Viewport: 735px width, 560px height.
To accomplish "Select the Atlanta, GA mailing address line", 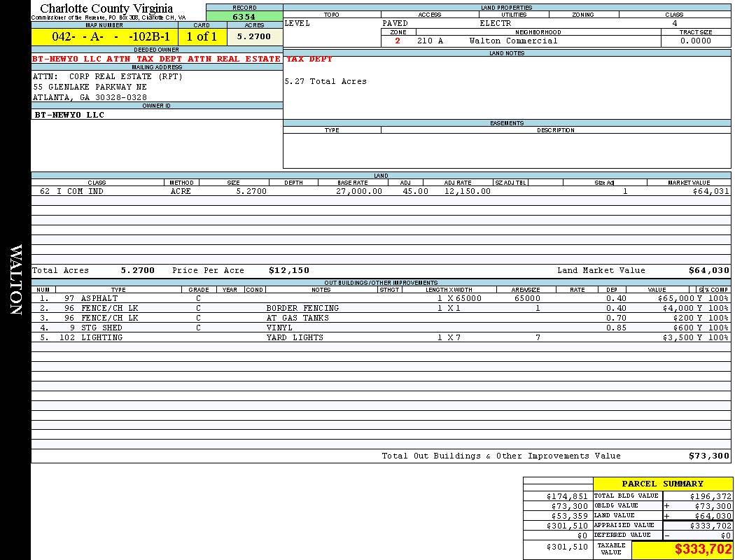I will pyautogui.click(x=90, y=97).
